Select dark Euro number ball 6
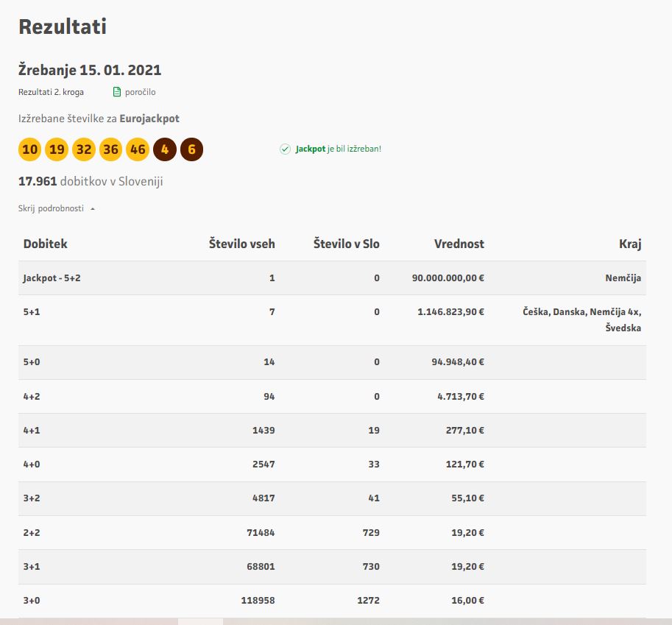 click(x=191, y=149)
